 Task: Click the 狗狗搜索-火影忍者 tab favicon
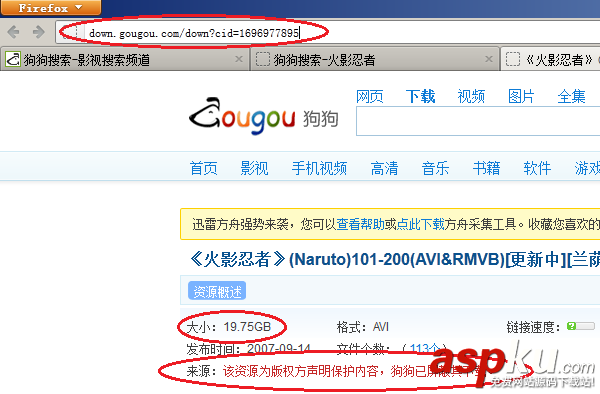pos(263,59)
